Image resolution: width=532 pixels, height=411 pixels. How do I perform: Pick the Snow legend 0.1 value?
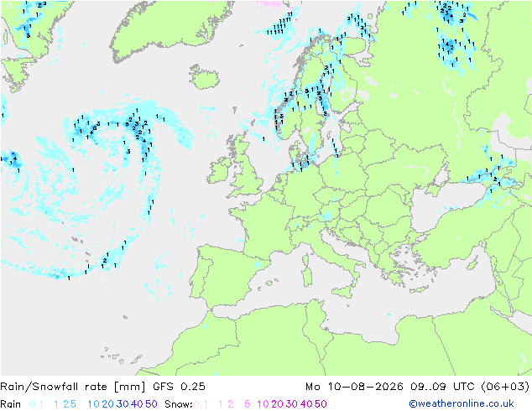coord(201,404)
